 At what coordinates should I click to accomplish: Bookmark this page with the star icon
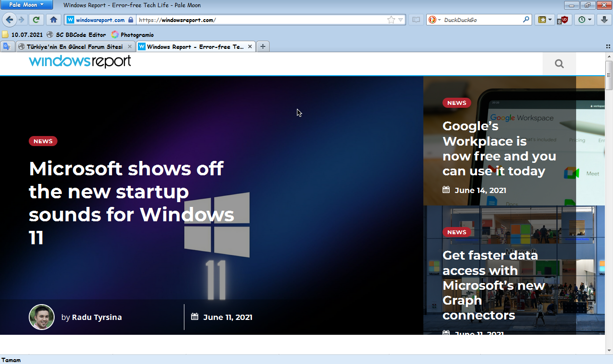click(x=391, y=20)
